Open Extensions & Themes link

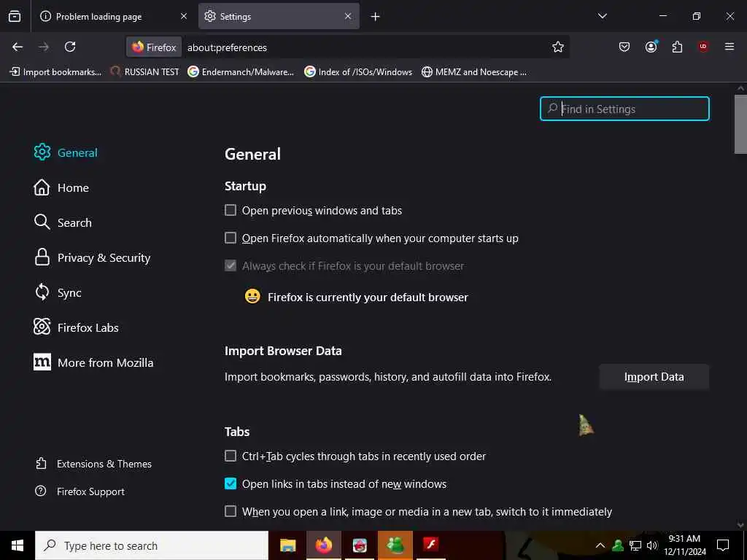(93, 464)
